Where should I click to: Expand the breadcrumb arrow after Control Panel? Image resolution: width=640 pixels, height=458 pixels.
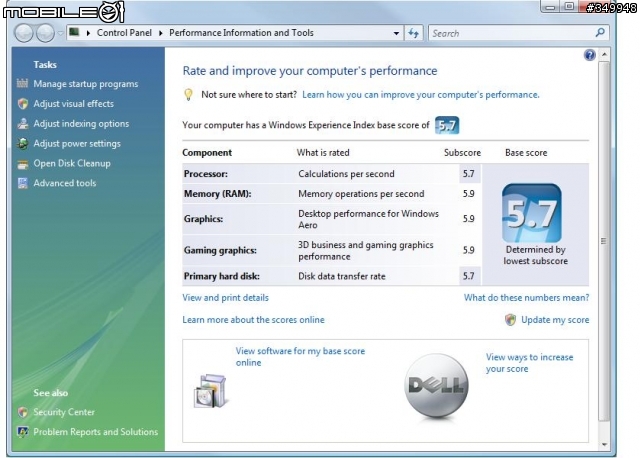[160, 33]
